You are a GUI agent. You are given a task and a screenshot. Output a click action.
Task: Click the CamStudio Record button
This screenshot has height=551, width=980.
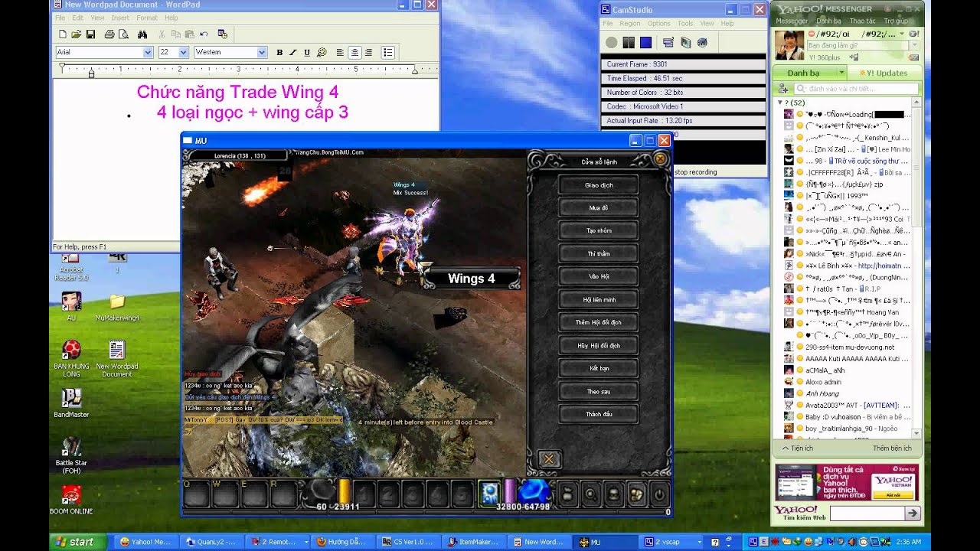click(612, 43)
